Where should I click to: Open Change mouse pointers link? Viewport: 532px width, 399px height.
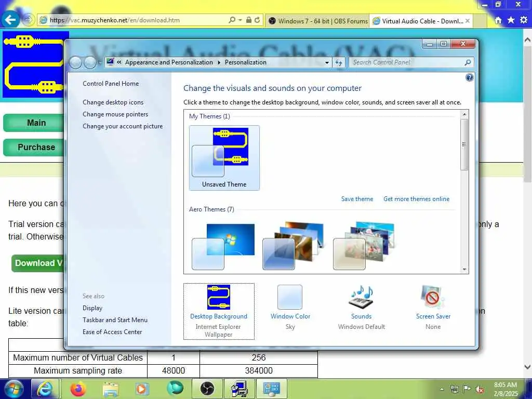(115, 114)
